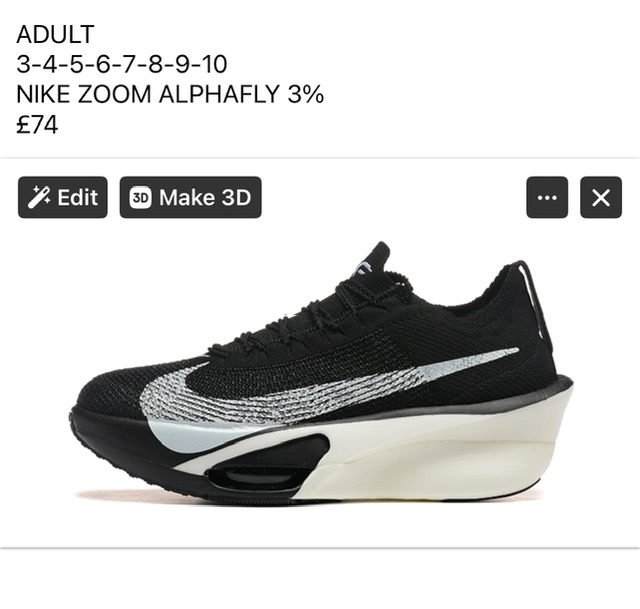Dismiss the photo with the X icon
This screenshot has height=609, width=640.
tap(601, 198)
